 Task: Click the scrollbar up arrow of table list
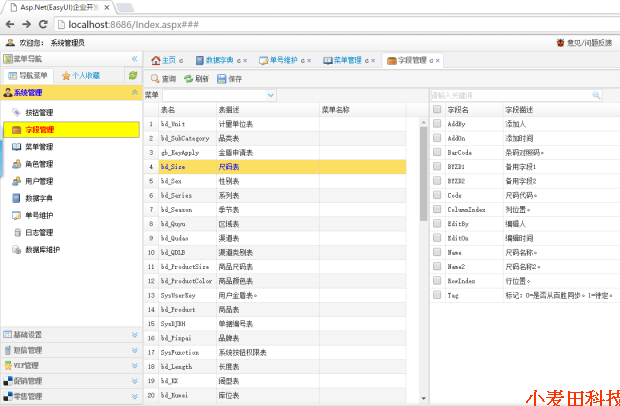point(423,122)
